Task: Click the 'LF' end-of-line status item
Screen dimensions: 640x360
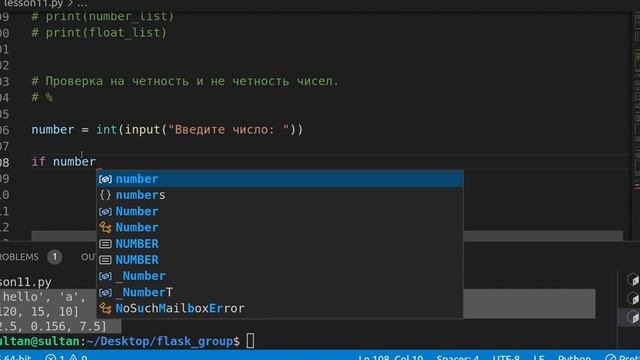Action: point(538,358)
